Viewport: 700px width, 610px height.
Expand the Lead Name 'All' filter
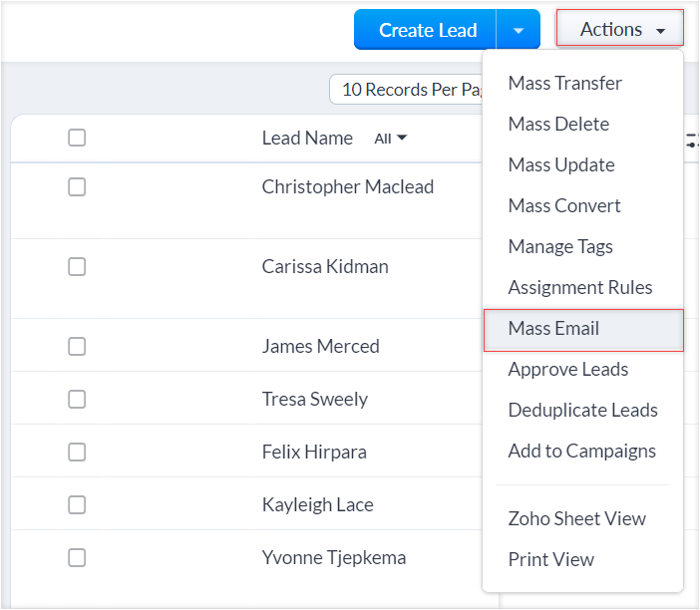pos(391,139)
